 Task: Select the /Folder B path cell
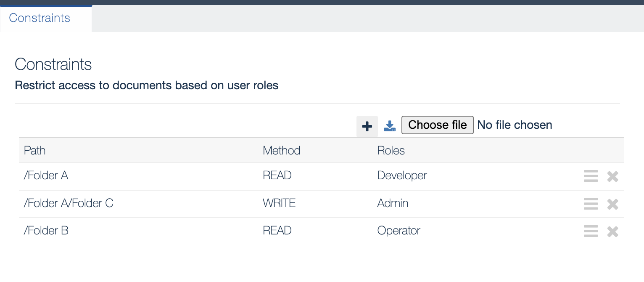(46, 231)
